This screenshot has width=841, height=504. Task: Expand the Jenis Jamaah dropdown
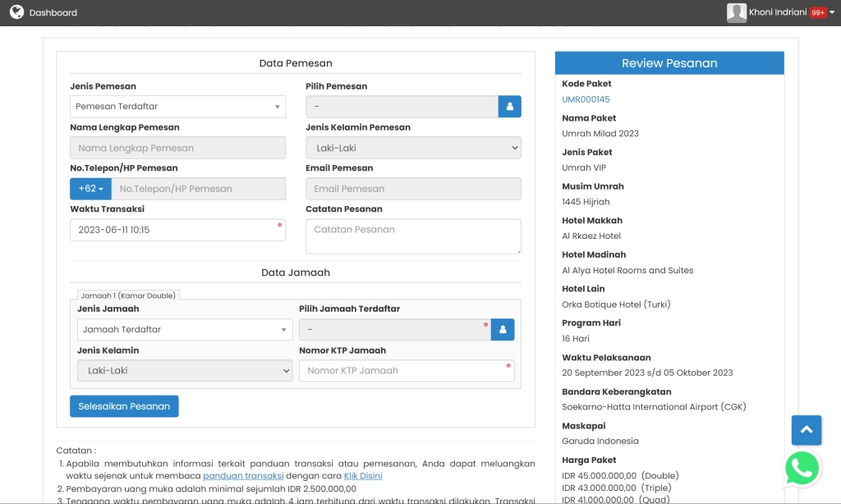[x=184, y=330]
